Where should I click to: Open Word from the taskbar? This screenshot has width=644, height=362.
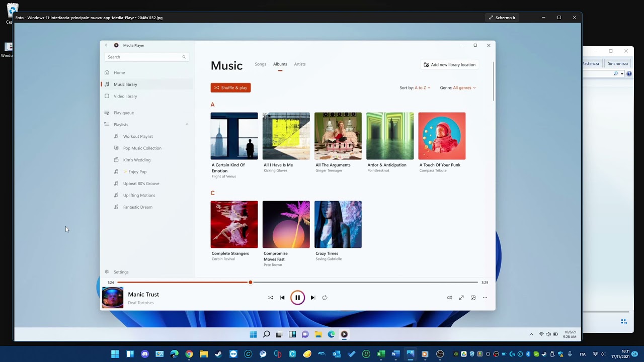pos(395,354)
